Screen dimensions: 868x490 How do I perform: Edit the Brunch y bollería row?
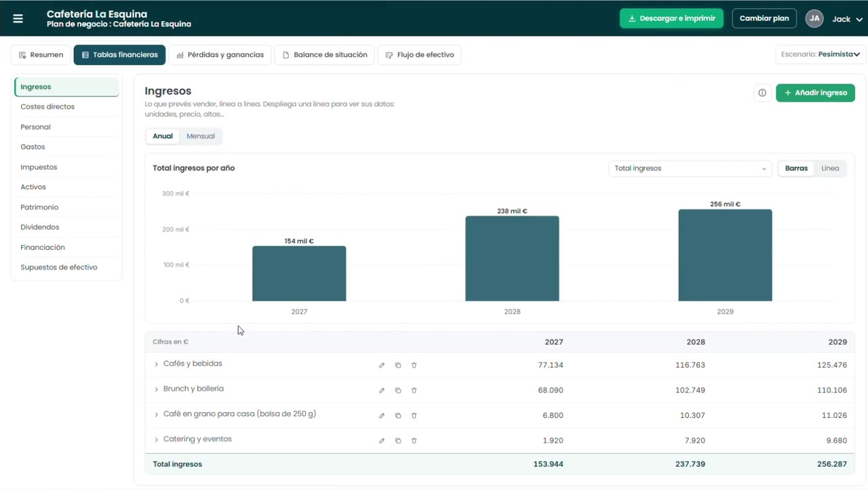(x=382, y=390)
